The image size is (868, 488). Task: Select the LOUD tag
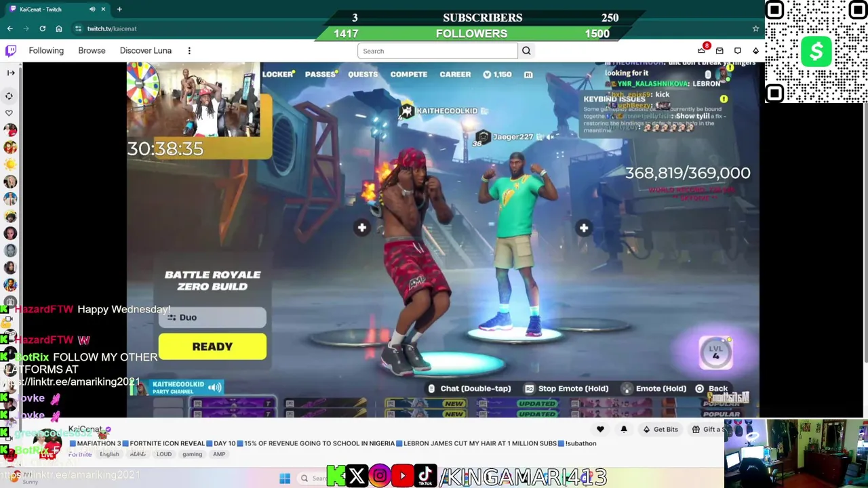pos(164,454)
